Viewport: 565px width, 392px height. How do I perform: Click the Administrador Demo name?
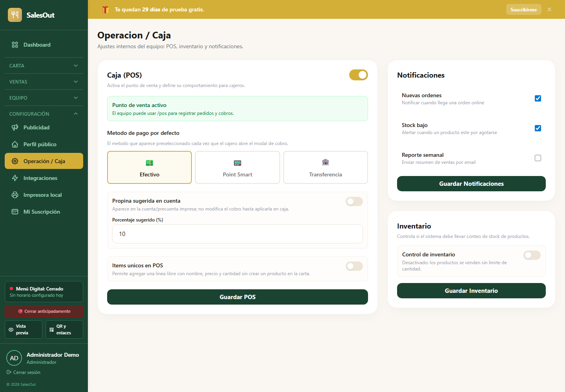pos(53,355)
